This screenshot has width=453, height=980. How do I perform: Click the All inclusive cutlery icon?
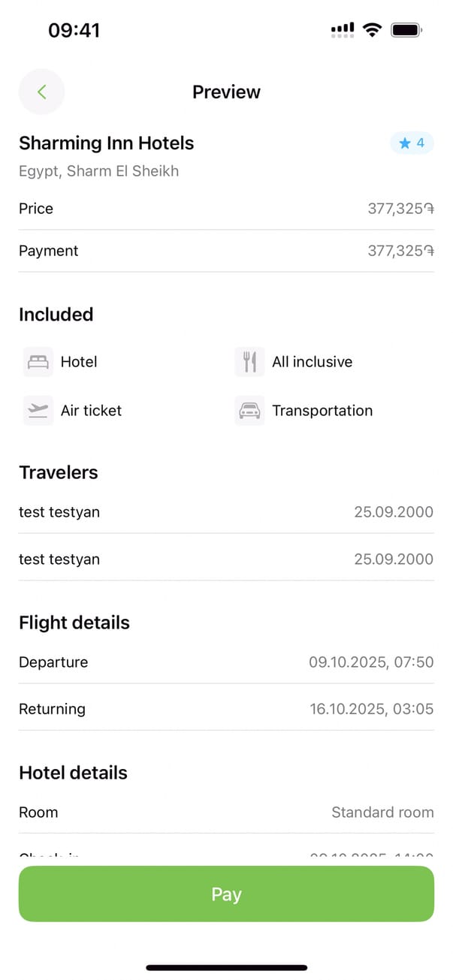tap(249, 362)
